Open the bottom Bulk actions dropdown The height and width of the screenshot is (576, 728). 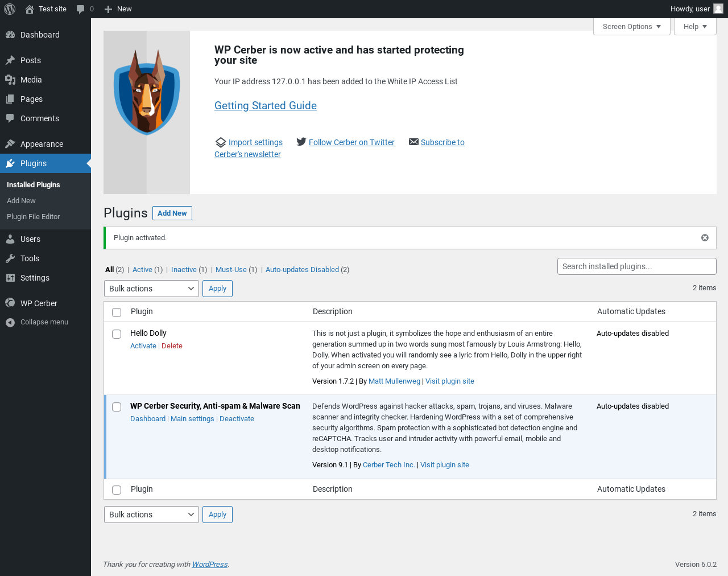pyautogui.click(x=151, y=515)
